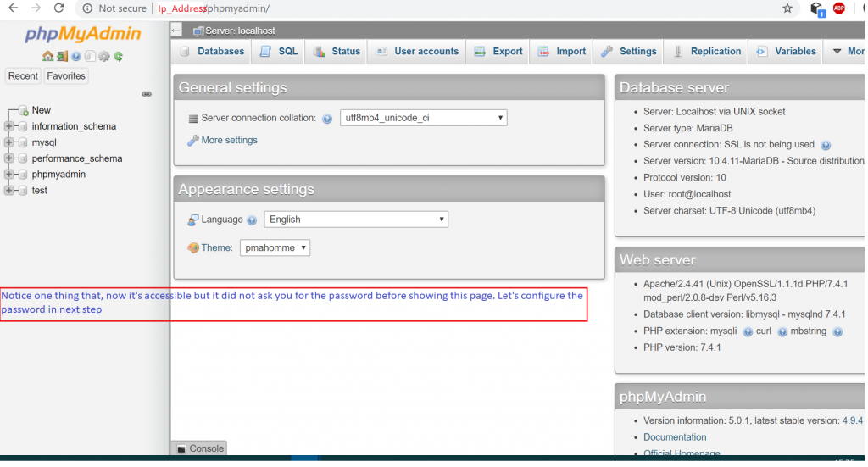This screenshot has height=467, width=868.
Task: Click the help icon next to Language
Action: (252, 220)
